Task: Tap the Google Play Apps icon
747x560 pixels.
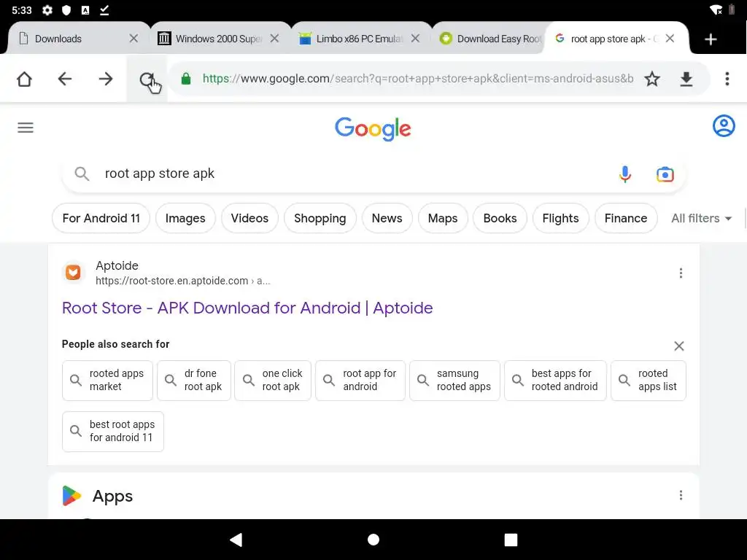Action: (72, 496)
